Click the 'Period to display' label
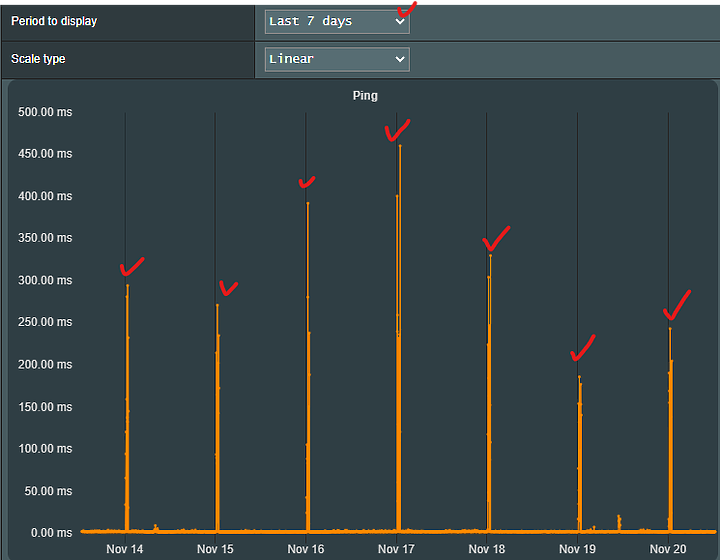This screenshot has width=720, height=560. pos(54,21)
